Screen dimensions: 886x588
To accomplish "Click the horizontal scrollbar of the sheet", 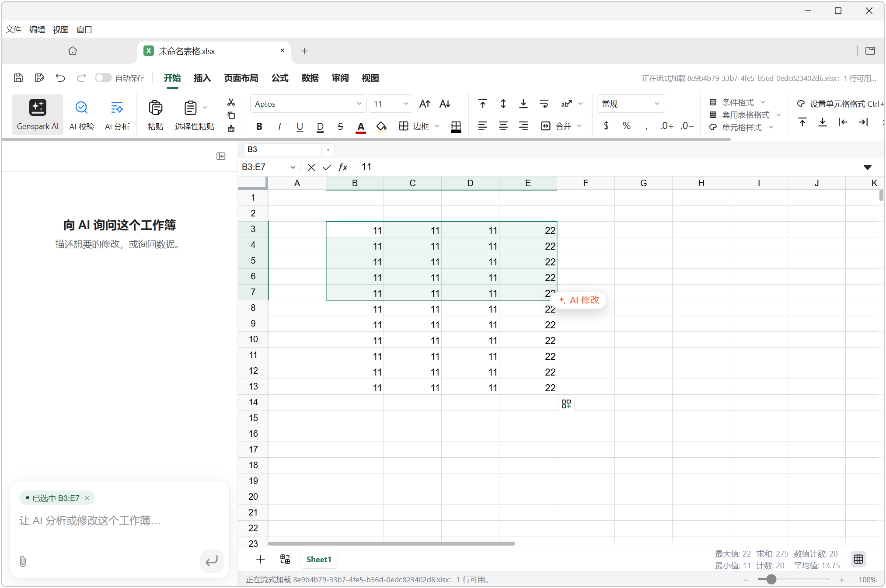I will (392, 543).
